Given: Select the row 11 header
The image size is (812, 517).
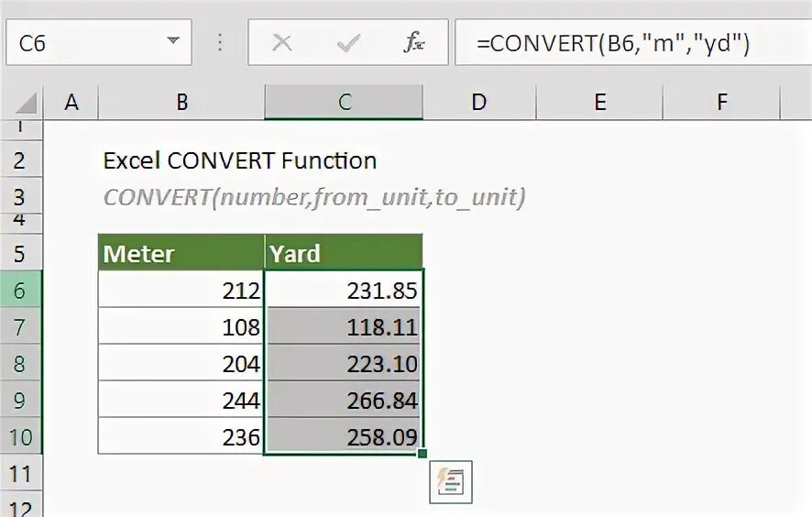Looking at the screenshot, I should [x=21, y=474].
